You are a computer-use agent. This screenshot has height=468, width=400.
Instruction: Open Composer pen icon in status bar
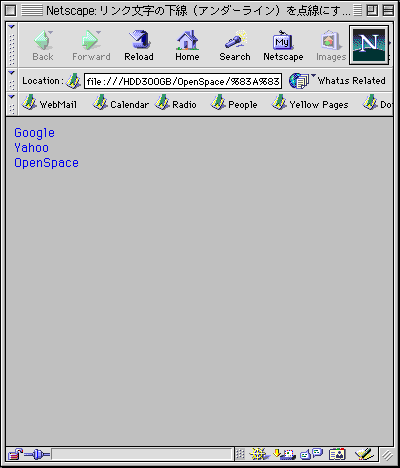365,454
